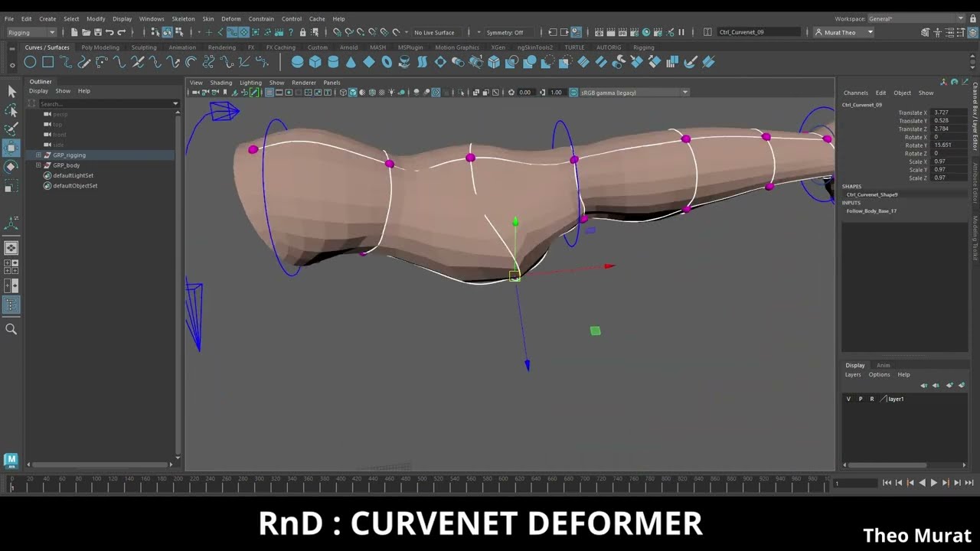This screenshot has height=551, width=980.
Task: Select the Pencil curve tool
Action: (x=83, y=62)
